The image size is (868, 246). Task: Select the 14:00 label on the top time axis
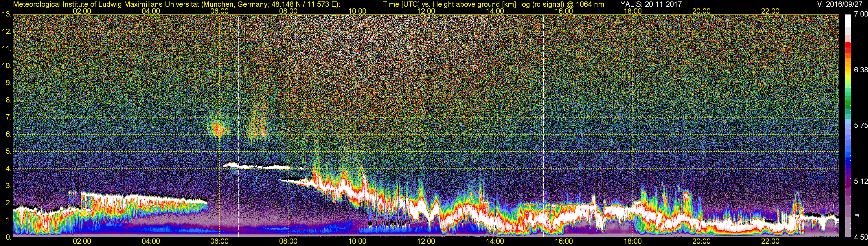[495, 11]
